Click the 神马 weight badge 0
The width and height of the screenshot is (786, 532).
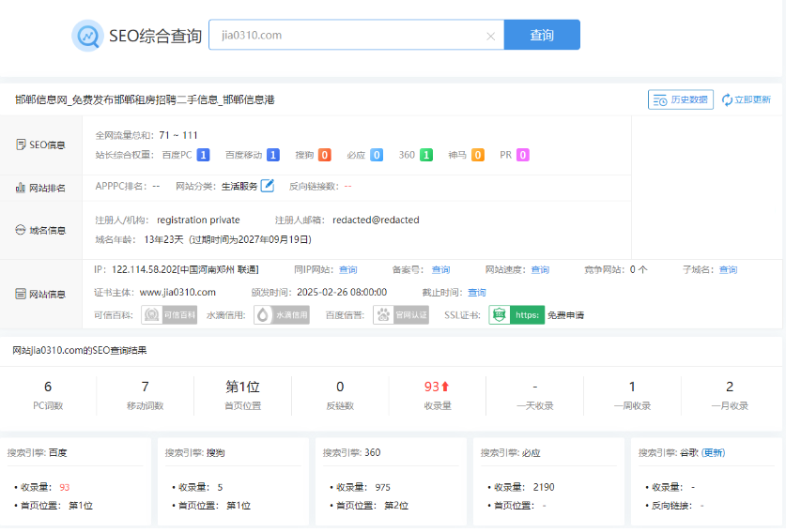pyautogui.click(x=478, y=156)
